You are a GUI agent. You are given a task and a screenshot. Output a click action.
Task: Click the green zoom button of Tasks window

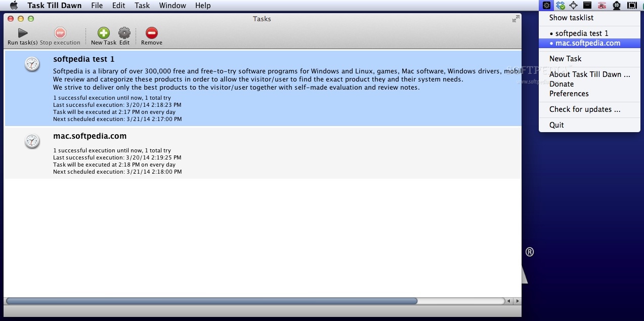coord(31,19)
